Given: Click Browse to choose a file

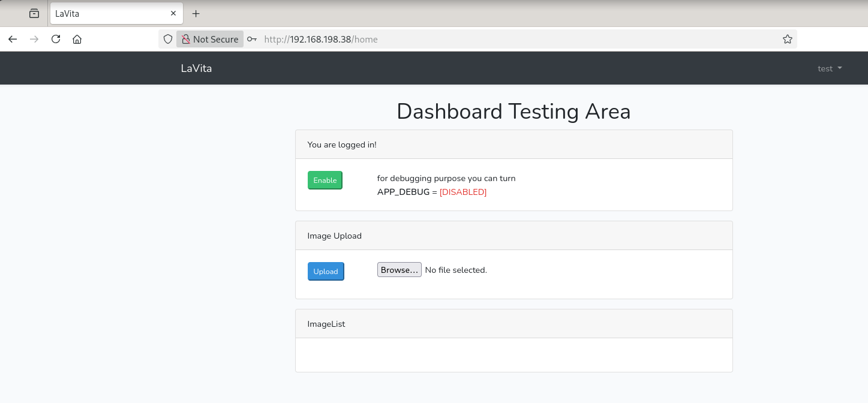Looking at the screenshot, I should pos(400,270).
